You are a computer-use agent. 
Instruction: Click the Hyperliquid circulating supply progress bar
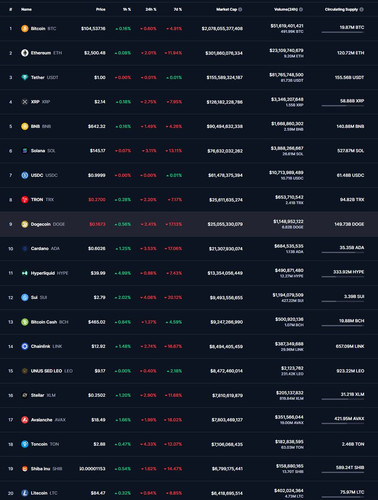click(343, 277)
